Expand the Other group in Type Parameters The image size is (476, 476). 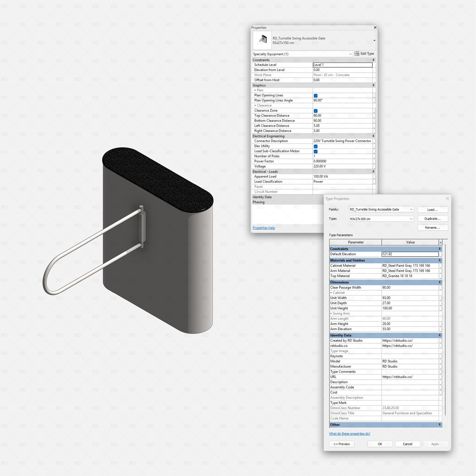point(440,425)
